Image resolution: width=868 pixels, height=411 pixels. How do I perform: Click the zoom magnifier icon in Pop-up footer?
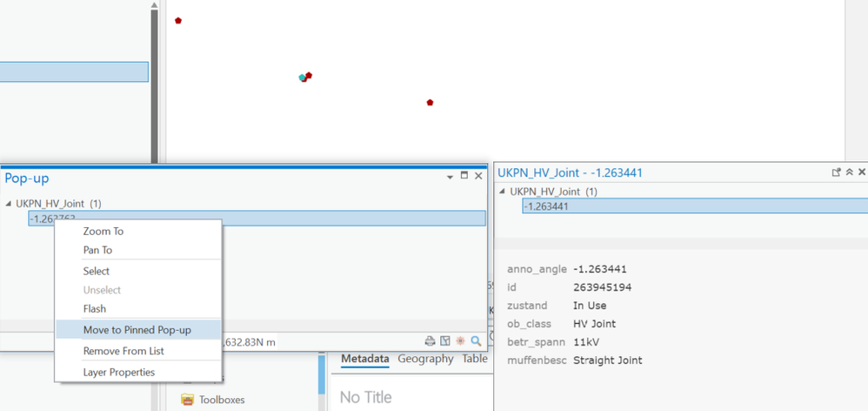point(476,341)
